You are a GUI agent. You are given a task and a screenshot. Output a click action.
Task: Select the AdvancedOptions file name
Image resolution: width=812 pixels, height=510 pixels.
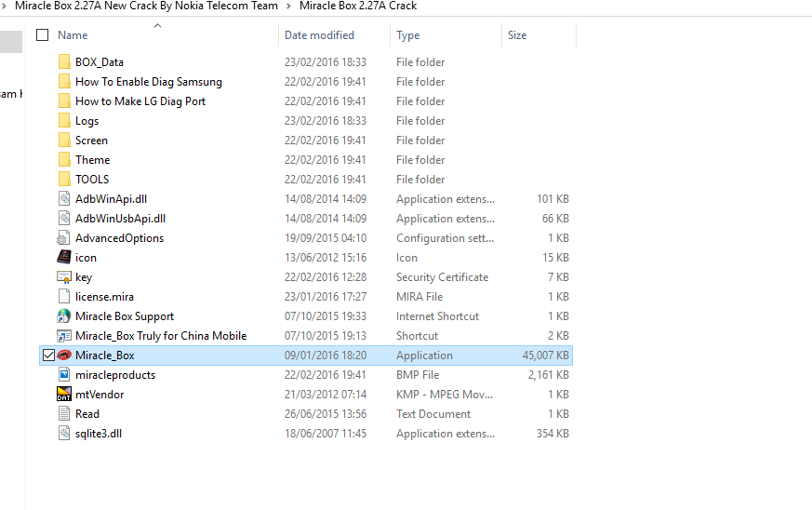pyautogui.click(x=119, y=238)
